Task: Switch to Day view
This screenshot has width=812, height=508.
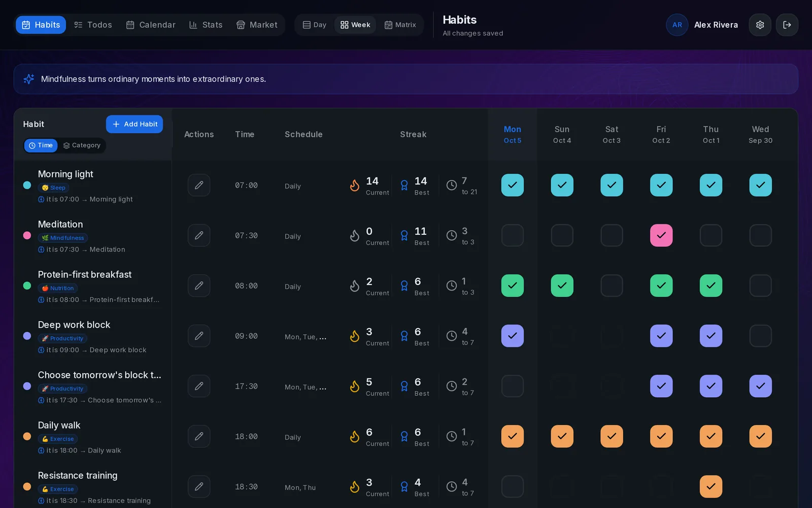Action: (x=315, y=25)
